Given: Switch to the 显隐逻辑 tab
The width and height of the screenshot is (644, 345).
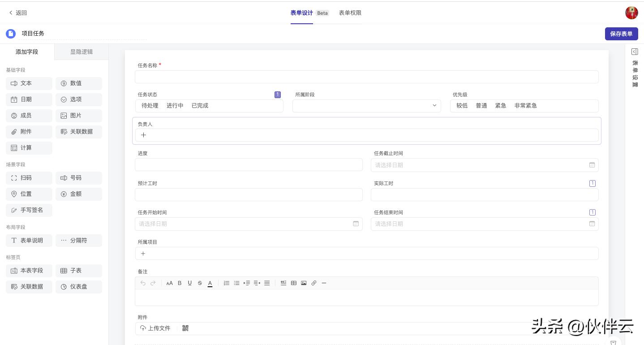Looking at the screenshot, I should (81, 52).
